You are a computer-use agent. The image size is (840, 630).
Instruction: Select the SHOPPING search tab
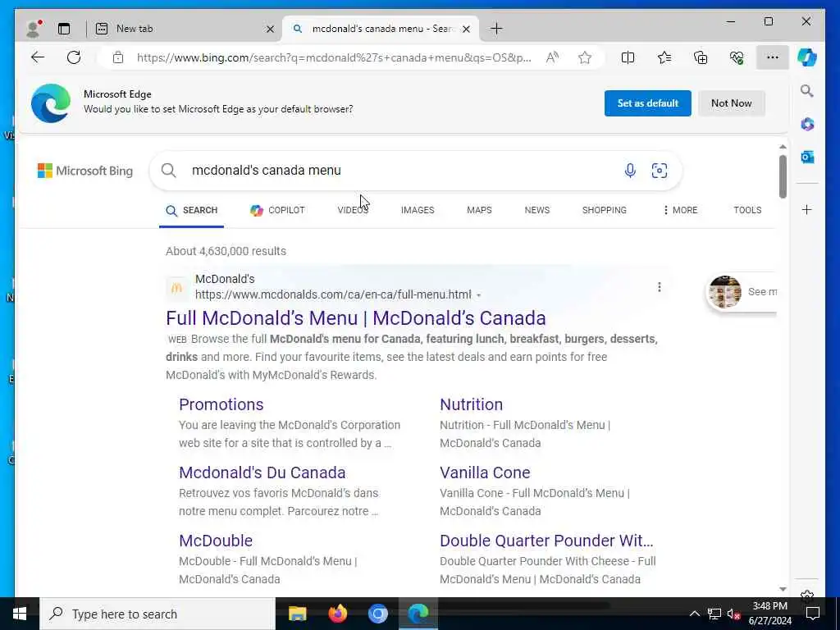pos(604,210)
